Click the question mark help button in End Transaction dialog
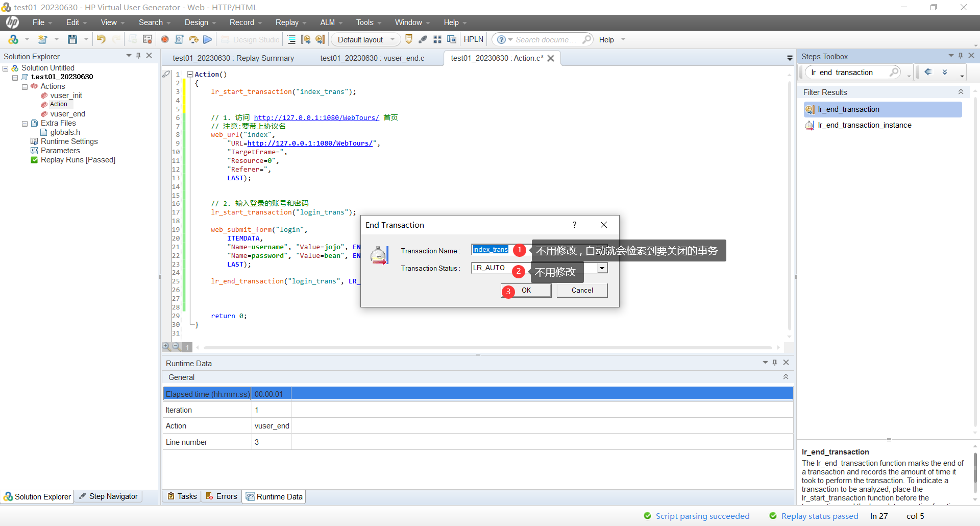Screen dimensions: 980x526 [x=575, y=225]
